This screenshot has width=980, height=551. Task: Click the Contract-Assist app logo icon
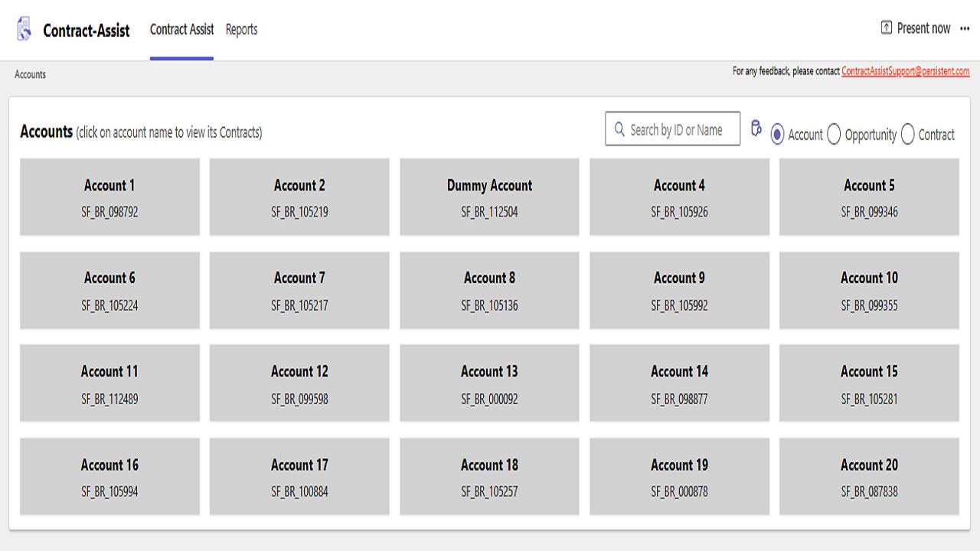point(24,29)
